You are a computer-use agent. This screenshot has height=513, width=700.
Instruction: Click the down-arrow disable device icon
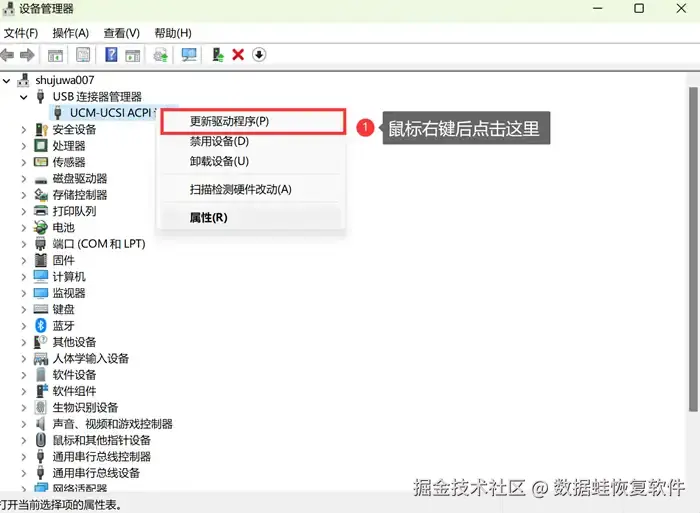(x=259, y=54)
